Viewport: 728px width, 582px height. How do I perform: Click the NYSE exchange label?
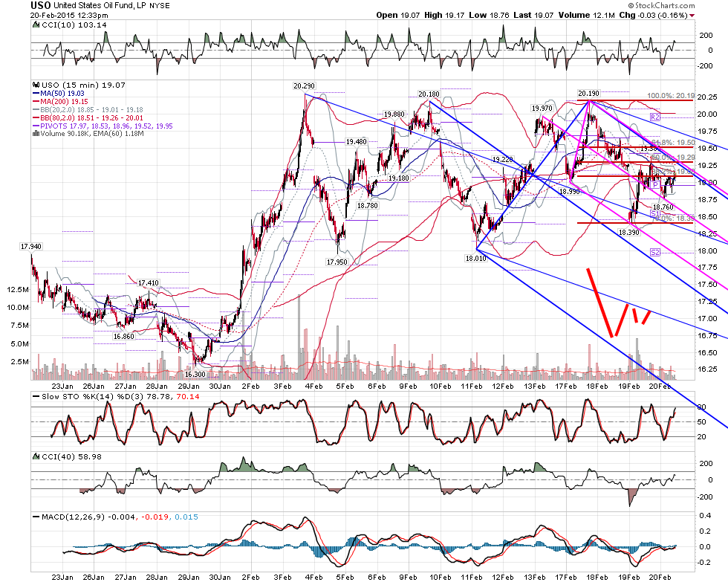tap(159, 6)
